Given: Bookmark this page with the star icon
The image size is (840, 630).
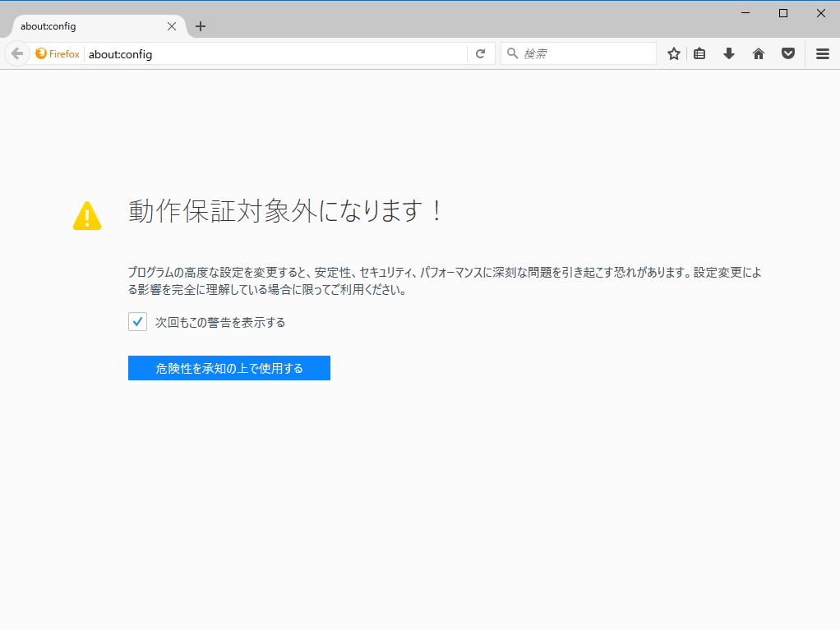Looking at the screenshot, I should [x=673, y=53].
